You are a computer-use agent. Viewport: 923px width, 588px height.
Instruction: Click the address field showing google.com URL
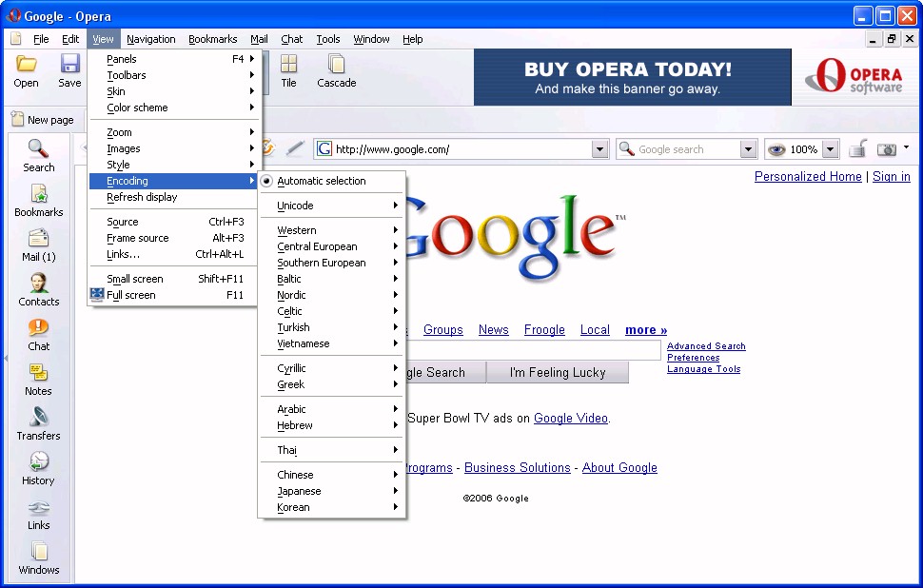(462, 149)
